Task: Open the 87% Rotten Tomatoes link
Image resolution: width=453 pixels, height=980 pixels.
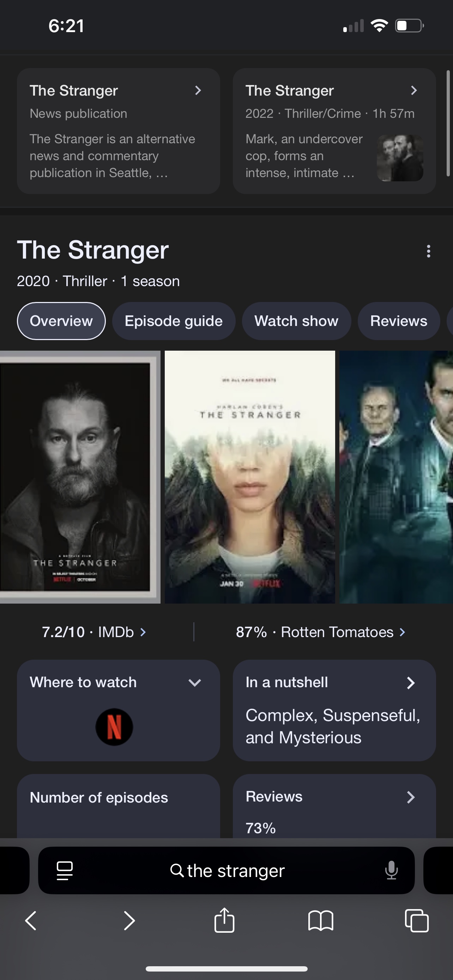Action: [321, 632]
